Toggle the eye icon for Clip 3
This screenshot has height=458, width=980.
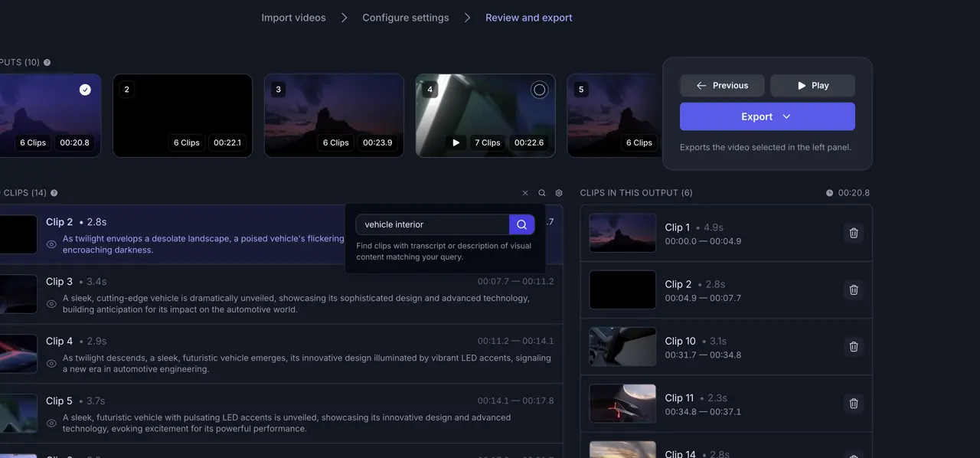[x=51, y=304]
